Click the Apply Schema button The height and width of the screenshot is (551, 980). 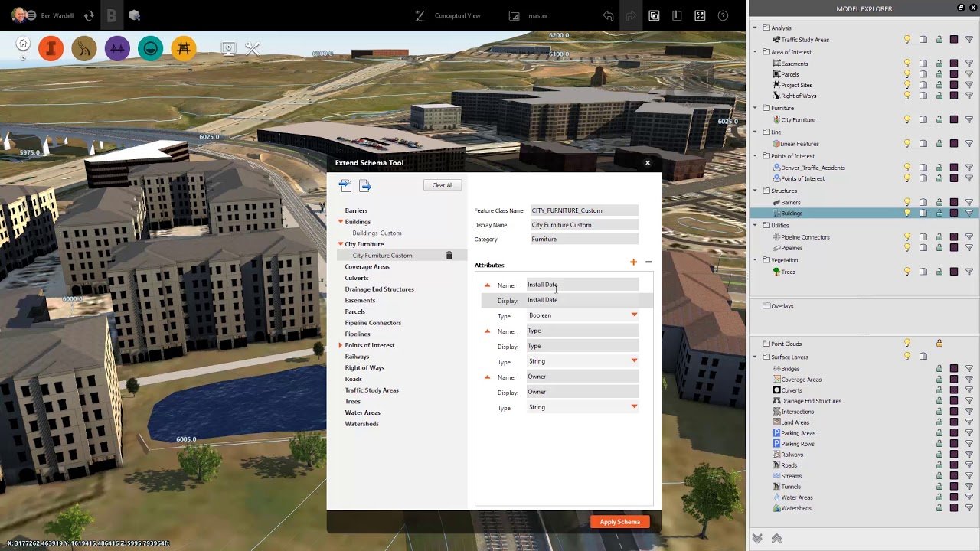[619, 522]
